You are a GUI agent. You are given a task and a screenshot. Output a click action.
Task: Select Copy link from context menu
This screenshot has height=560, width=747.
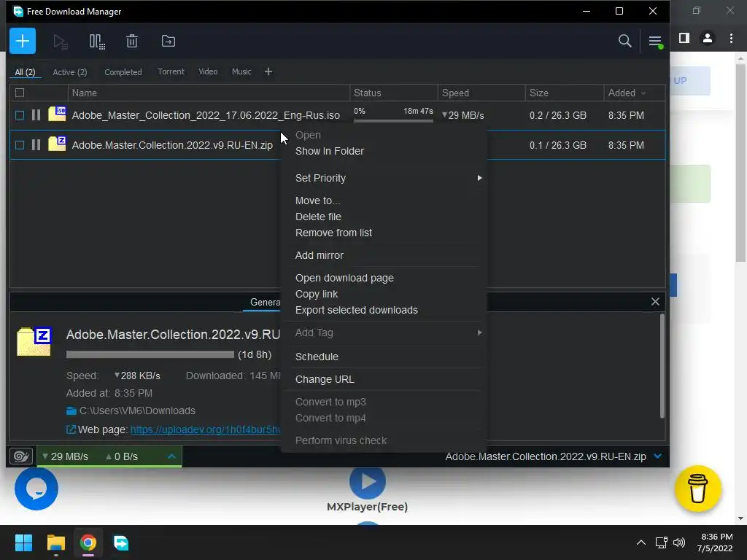tap(317, 294)
